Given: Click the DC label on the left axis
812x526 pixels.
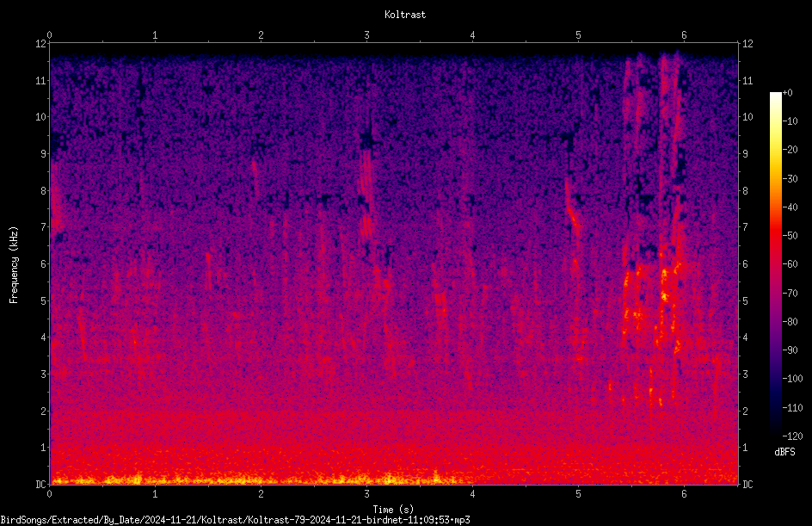Looking at the screenshot, I should 41,484.
